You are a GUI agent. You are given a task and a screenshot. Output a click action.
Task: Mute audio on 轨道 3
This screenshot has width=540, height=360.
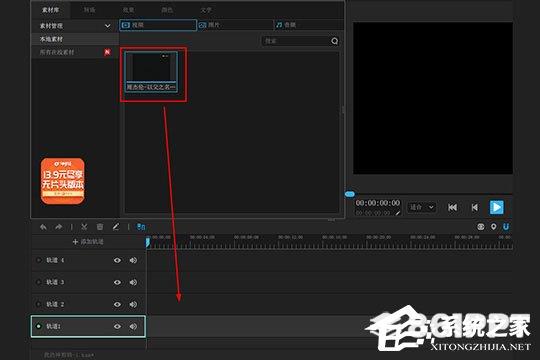133,282
